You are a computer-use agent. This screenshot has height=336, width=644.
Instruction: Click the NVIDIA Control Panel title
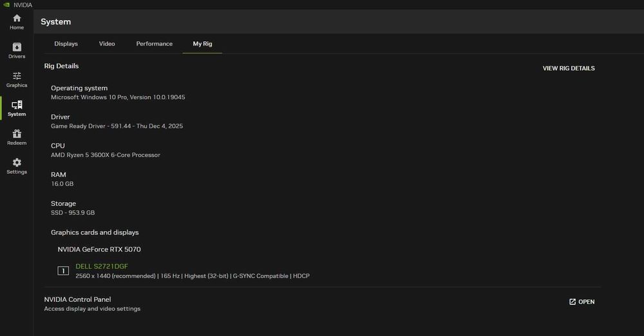point(78,299)
